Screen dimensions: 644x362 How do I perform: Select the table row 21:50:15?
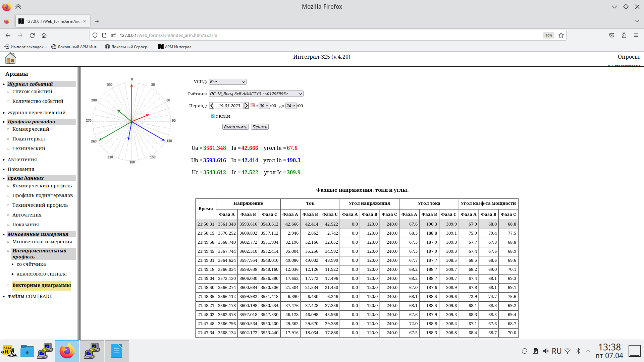357,233
